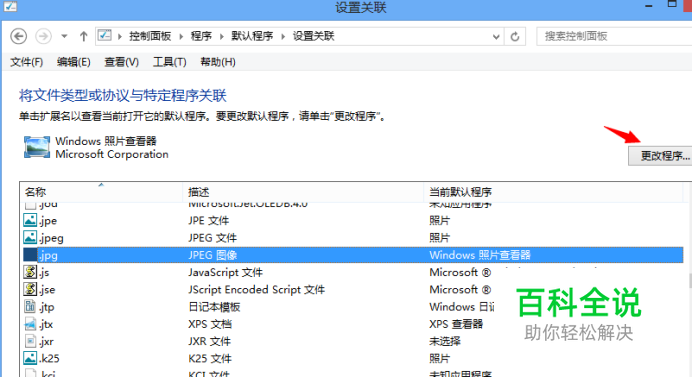The height and width of the screenshot is (377, 692).
Task: Click the JXR 文件 description cell
Action: coord(210,341)
